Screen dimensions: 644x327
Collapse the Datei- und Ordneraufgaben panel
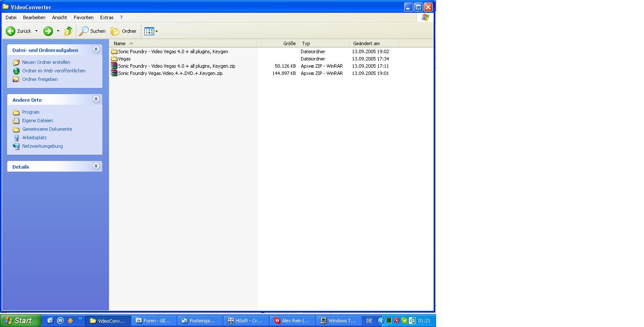pyautogui.click(x=96, y=49)
